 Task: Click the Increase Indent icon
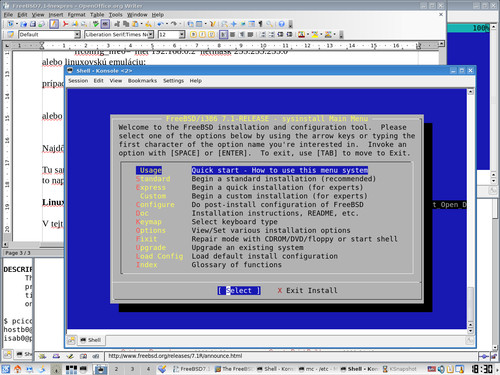pyautogui.click(x=289, y=34)
